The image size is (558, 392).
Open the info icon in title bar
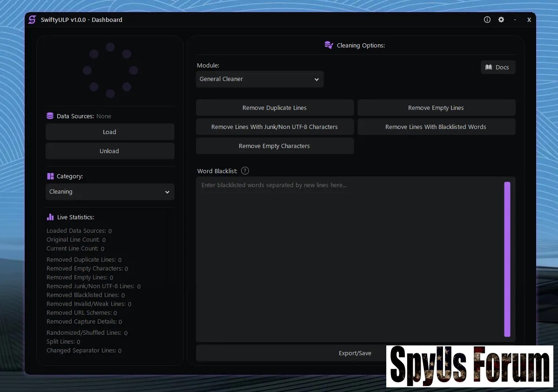[487, 20]
